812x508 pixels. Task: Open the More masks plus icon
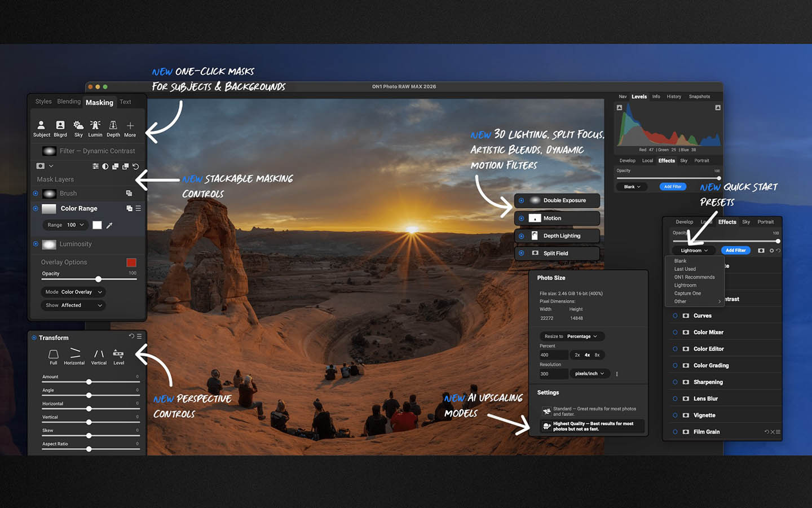coord(130,128)
